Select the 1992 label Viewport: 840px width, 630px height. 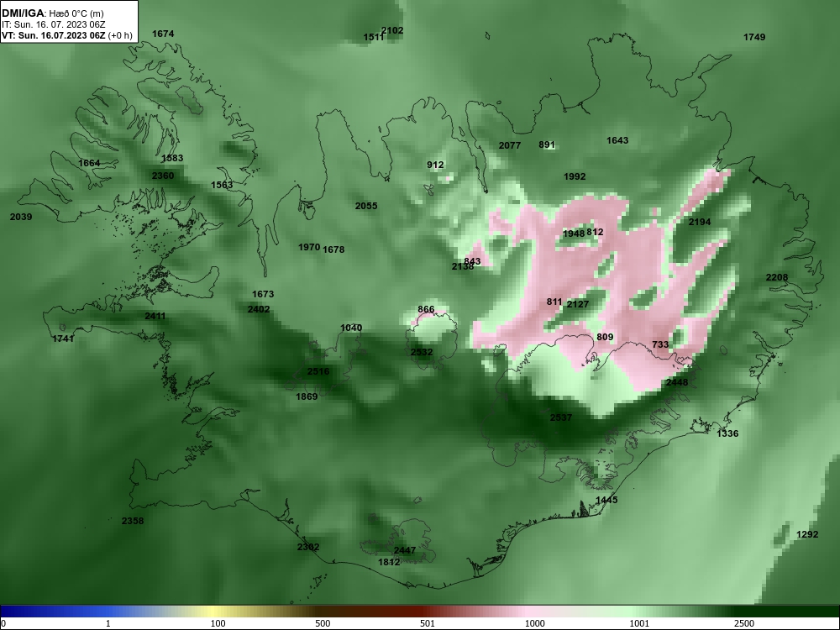pos(575,176)
